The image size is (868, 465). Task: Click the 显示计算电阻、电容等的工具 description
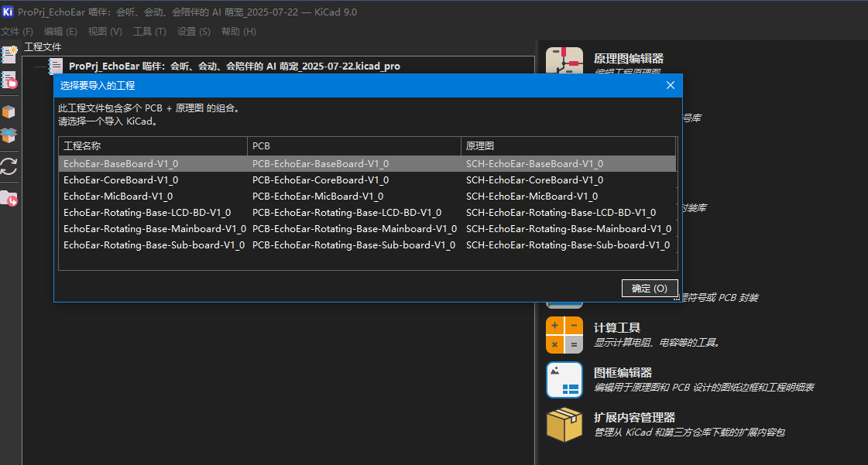point(657,343)
